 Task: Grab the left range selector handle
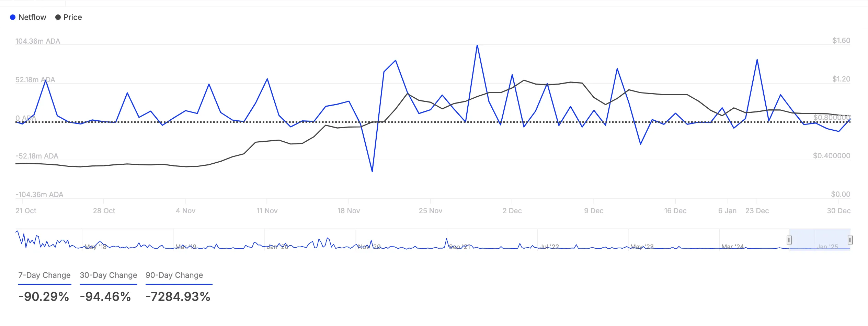[789, 240]
